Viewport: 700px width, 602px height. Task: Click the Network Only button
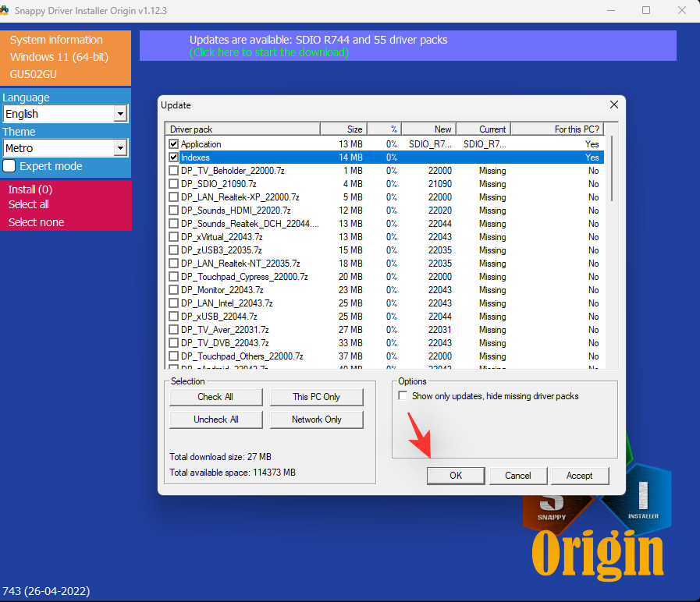coord(316,420)
